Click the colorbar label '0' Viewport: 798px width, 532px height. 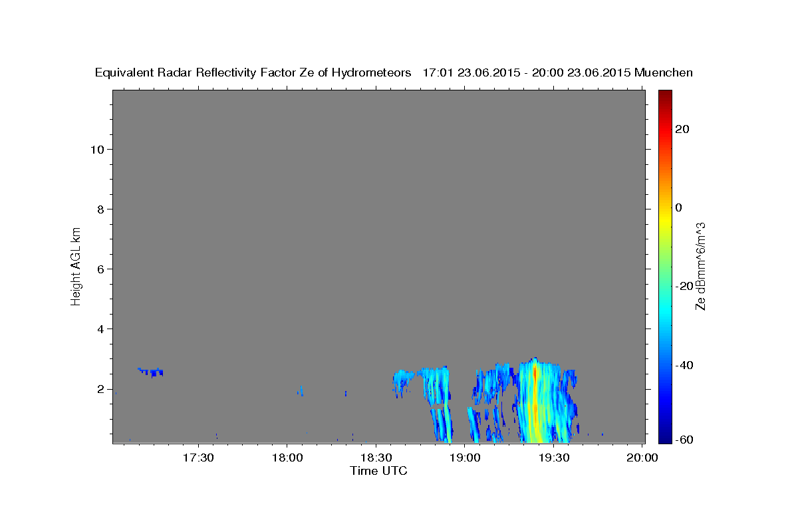point(678,207)
